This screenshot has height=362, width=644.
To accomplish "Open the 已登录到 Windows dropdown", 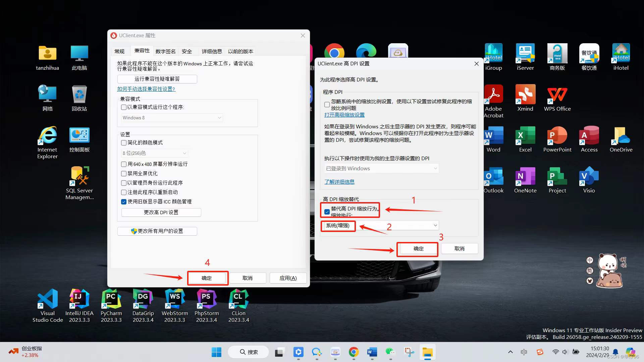I will 381,169.
